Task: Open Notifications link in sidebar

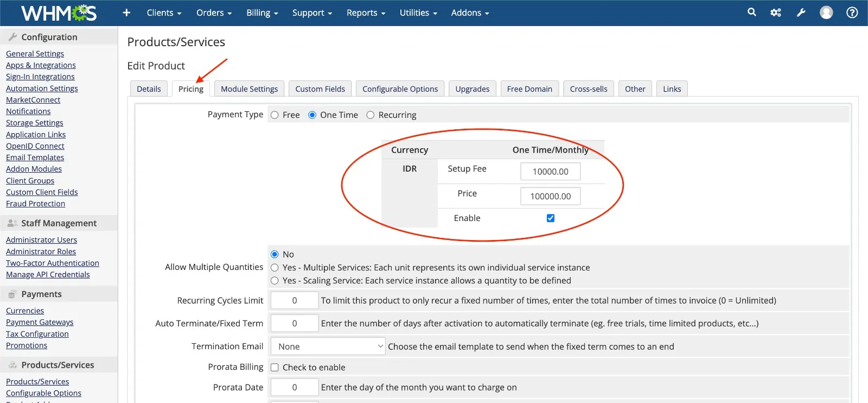Action: click(x=28, y=111)
